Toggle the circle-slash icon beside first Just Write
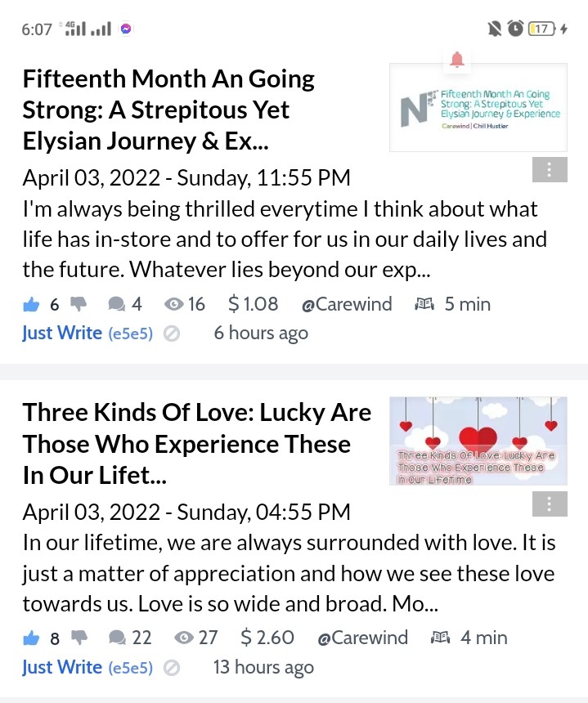 point(172,334)
